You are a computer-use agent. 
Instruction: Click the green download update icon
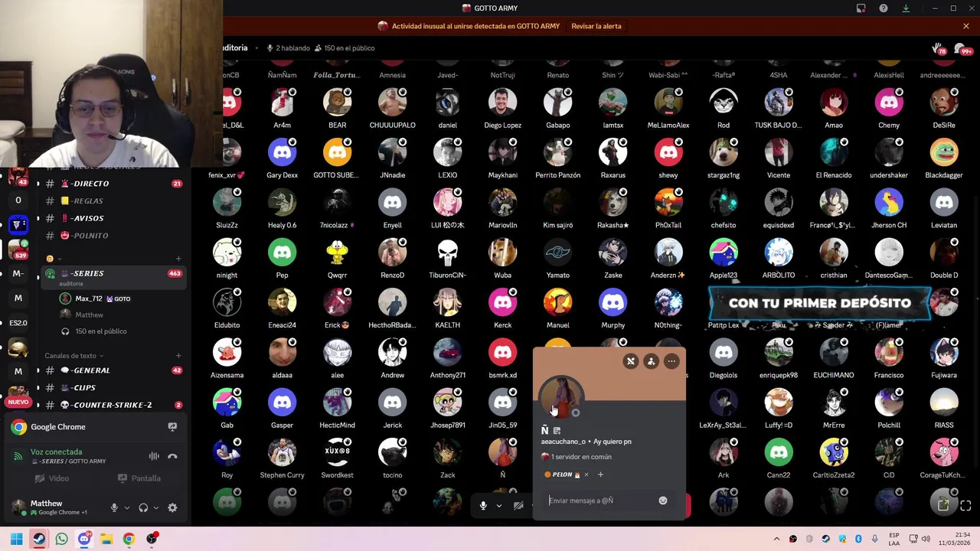pos(906,8)
